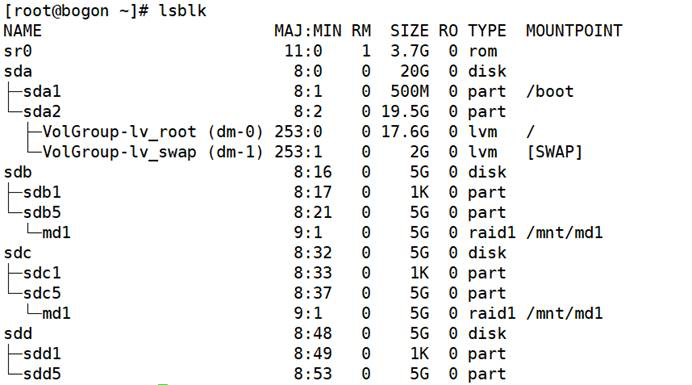Click the 8:49 device number
Screen dimensions: 692x385
coord(312,354)
